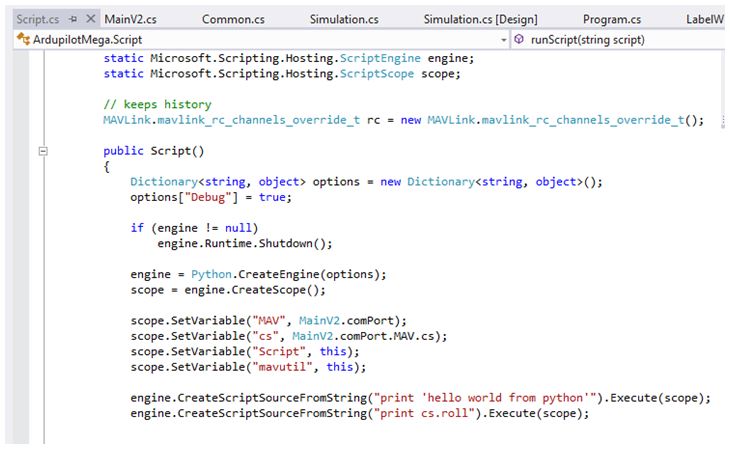Select the partially visible LabelW tab
The width and height of the screenshot is (730, 450).
[704, 19]
